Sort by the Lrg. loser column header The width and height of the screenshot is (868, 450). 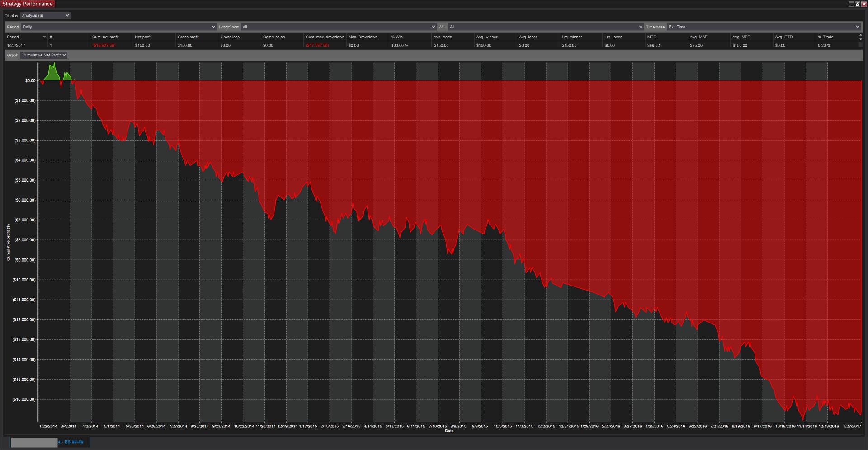(x=624, y=37)
